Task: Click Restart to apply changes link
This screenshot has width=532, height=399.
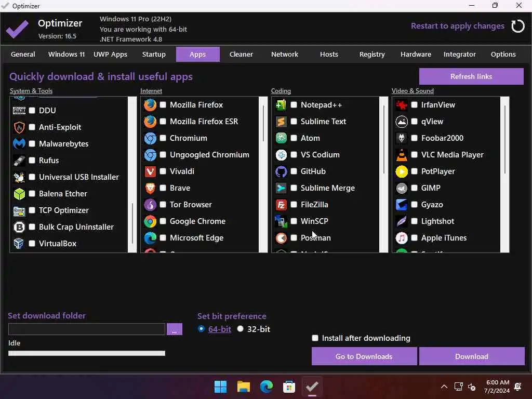Action: (x=457, y=26)
